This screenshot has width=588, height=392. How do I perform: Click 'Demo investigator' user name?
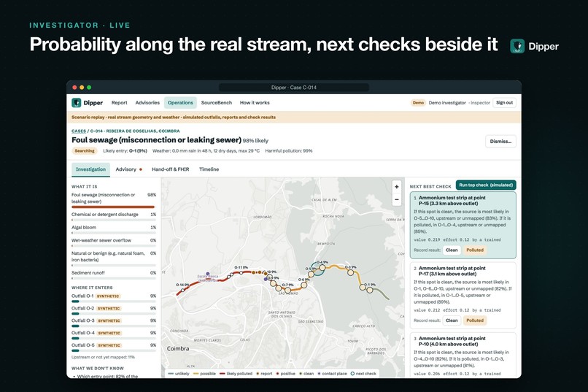point(447,103)
